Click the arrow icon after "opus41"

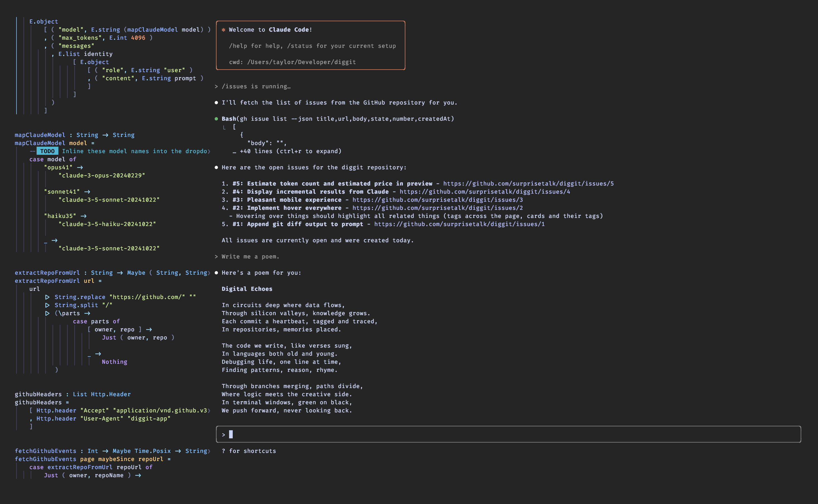click(x=80, y=168)
